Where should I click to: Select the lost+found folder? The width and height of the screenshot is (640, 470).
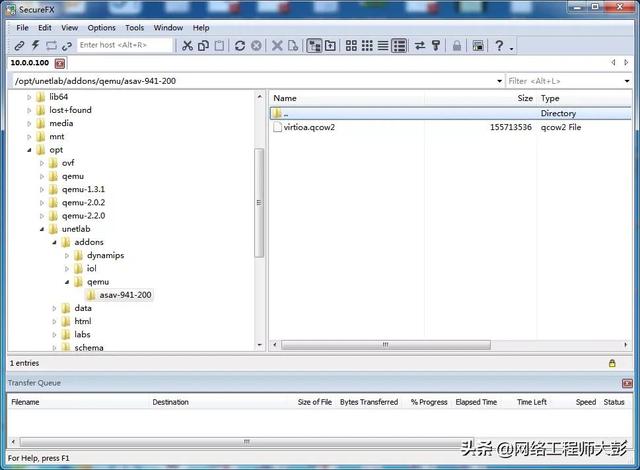click(70, 110)
